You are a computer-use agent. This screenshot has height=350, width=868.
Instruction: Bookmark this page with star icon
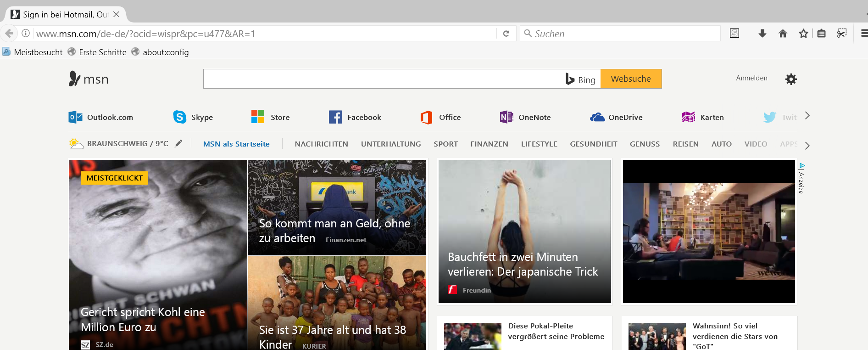click(803, 34)
